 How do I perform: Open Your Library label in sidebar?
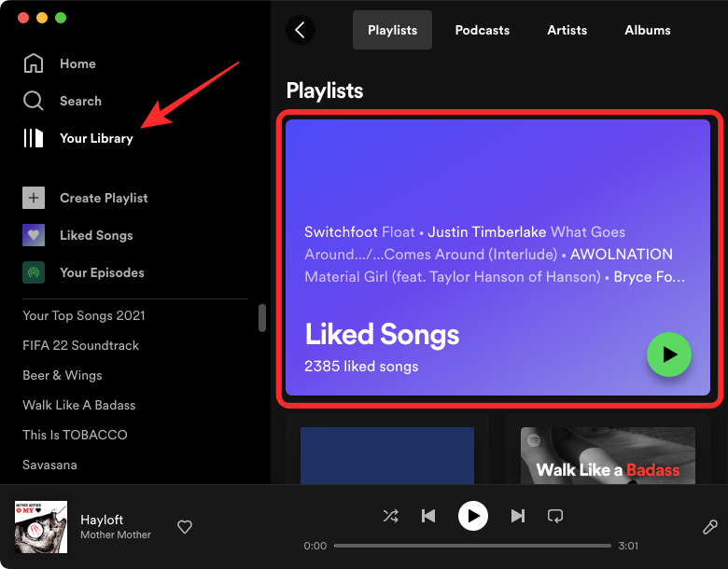pos(96,138)
